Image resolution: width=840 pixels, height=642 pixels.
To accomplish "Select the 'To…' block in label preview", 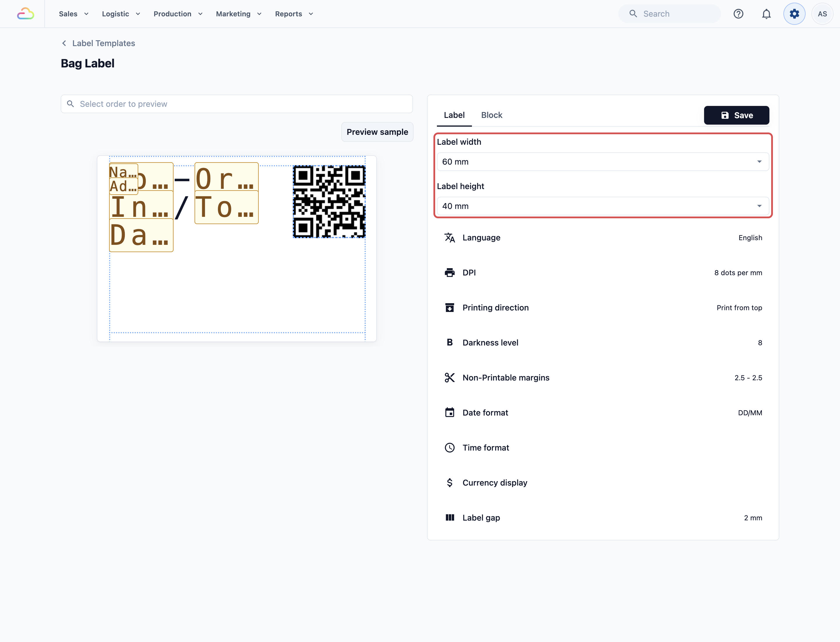I will pyautogui.click(x=226, y=207).
